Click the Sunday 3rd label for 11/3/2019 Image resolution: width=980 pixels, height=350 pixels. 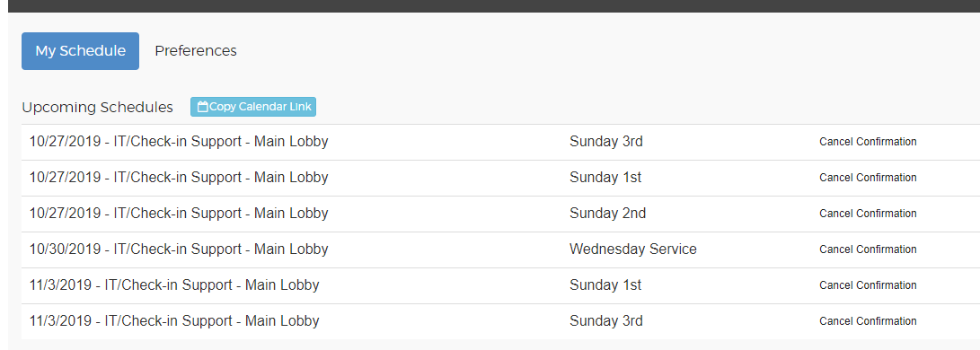[x=606, y=321]
